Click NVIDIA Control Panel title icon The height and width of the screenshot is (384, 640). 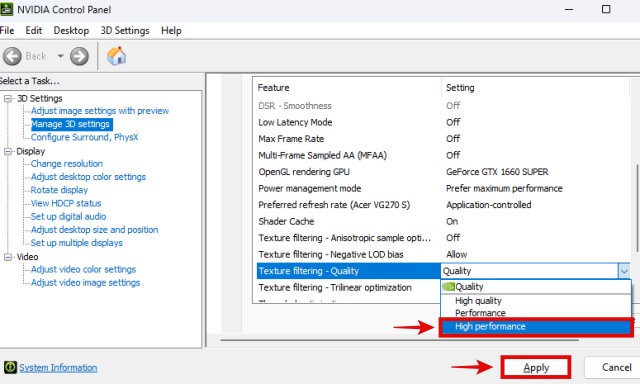point(6,9)
